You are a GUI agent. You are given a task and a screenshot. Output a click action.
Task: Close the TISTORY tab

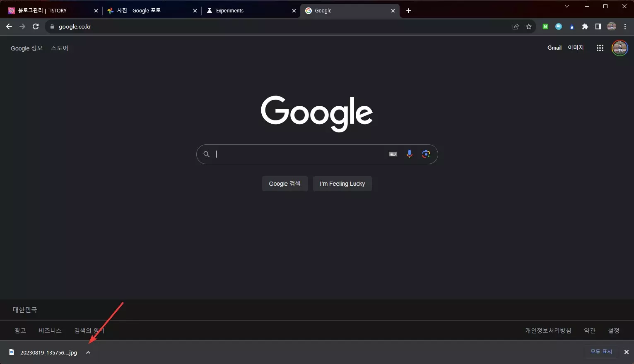click(96, 11)
